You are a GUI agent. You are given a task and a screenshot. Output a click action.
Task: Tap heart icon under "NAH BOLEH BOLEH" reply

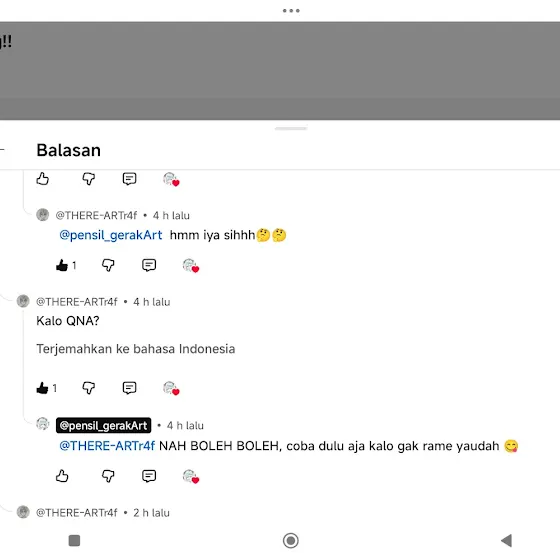tap(191, 476)
